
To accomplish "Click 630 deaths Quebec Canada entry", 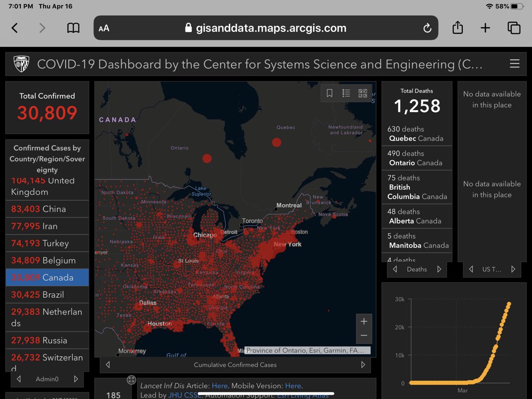I will 417,134.
